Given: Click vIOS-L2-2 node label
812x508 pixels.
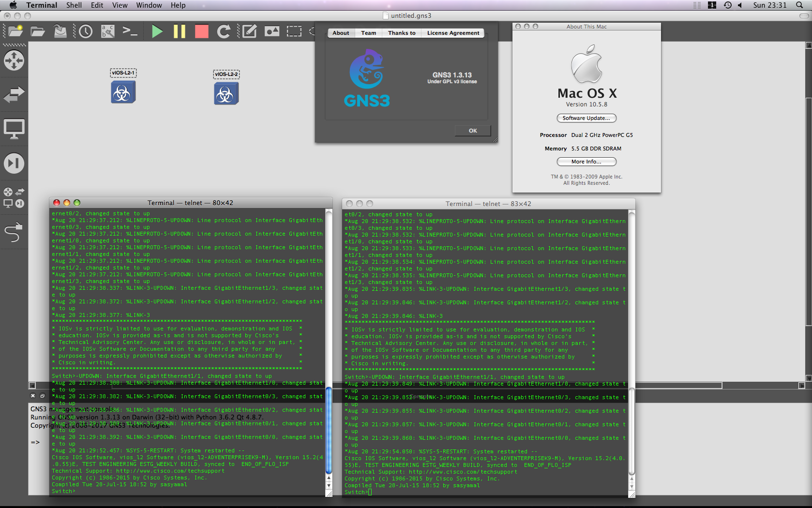Looking at the screenshot, I should [226, 74].
